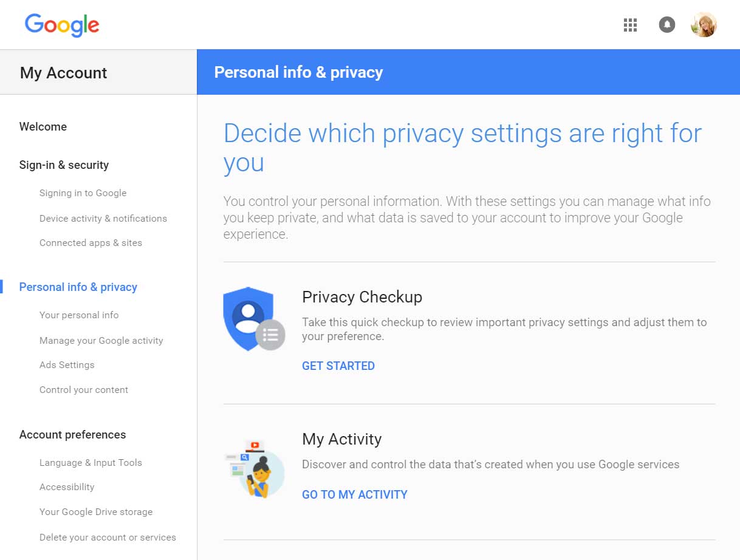Open Language & Input Tools
Screen dimensions: 740x560
[91, 462]
